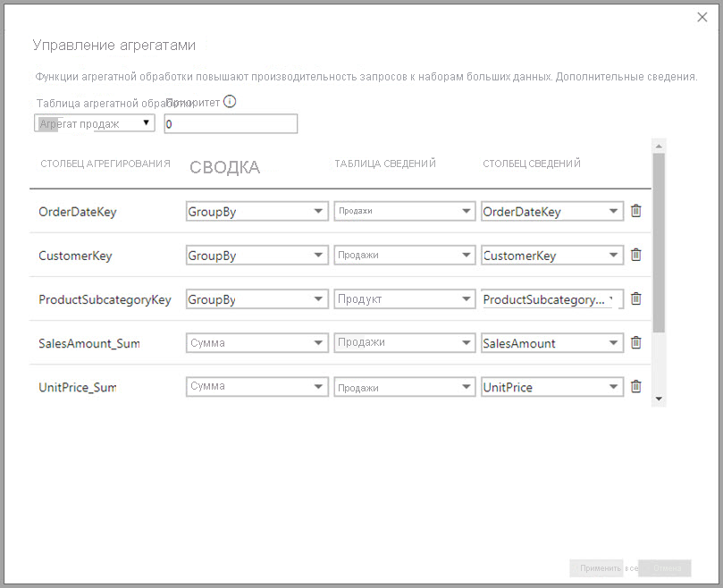Viewport: 723px width, 588px height.
Task: Click the ТАБЛИЦА СВЕДЕНИЙ column header
Action: [385, 164]
